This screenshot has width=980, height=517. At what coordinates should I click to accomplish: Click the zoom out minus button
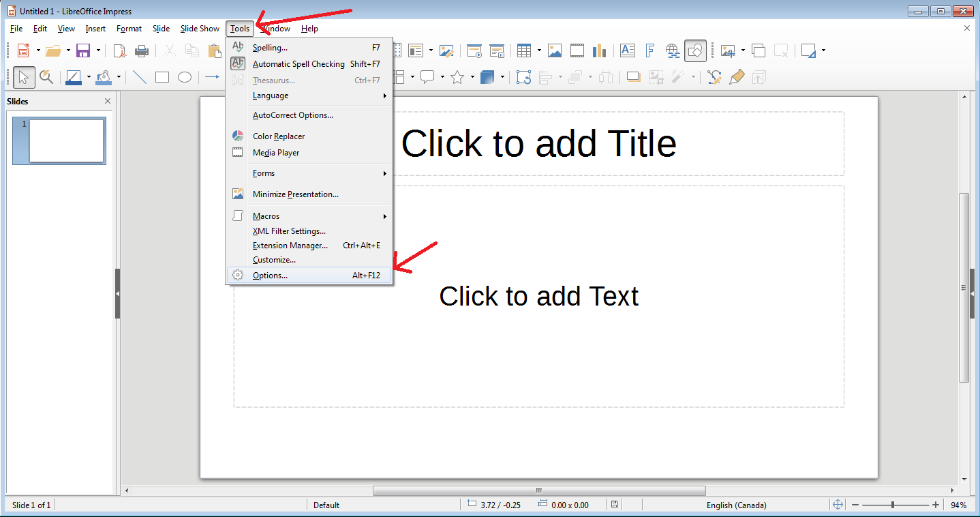point(855,505)
